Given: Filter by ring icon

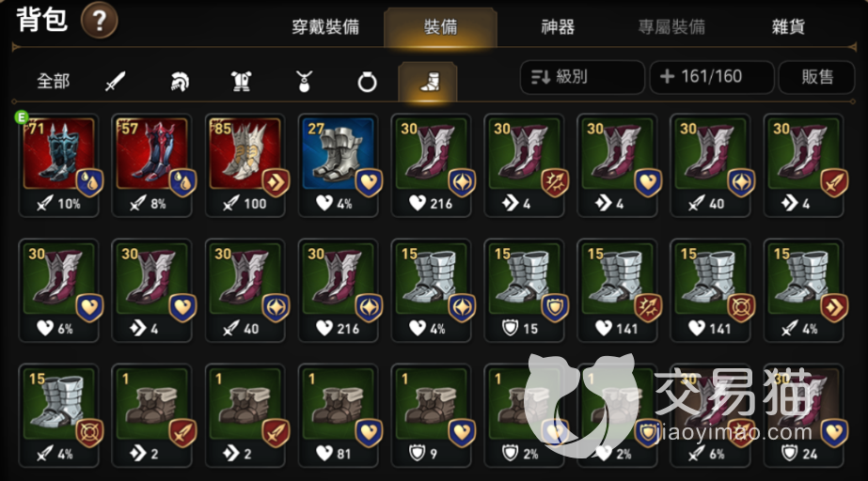Looking at the screenshot, I should (367, 83).
